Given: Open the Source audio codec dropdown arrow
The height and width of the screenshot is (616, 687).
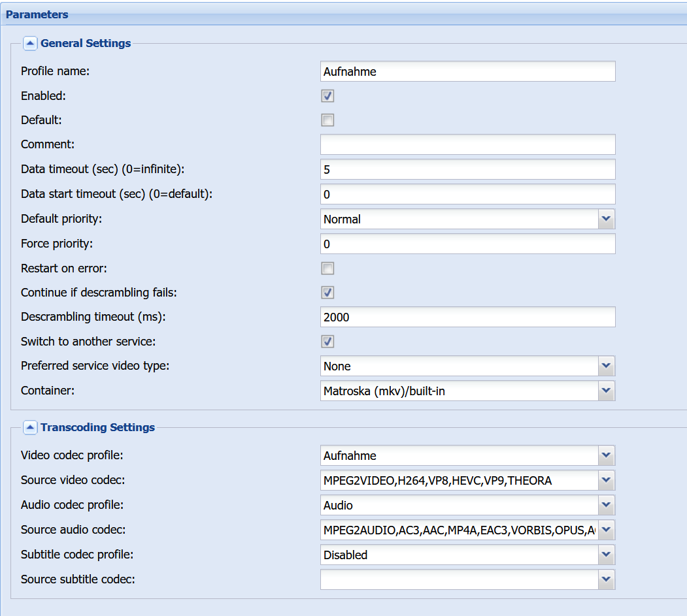Looking at the screenshot, I should [607, 530].
